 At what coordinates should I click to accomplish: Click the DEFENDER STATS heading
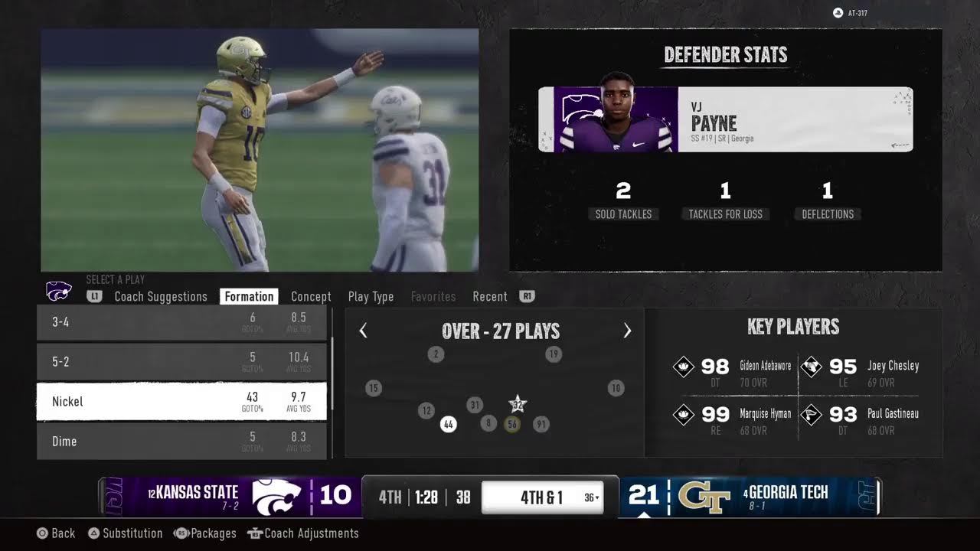point(726,55)
